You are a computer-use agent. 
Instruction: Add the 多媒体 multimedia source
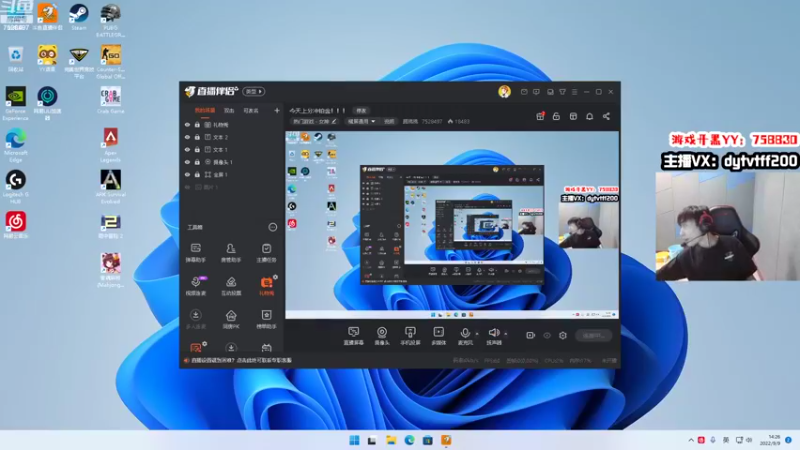438,336
